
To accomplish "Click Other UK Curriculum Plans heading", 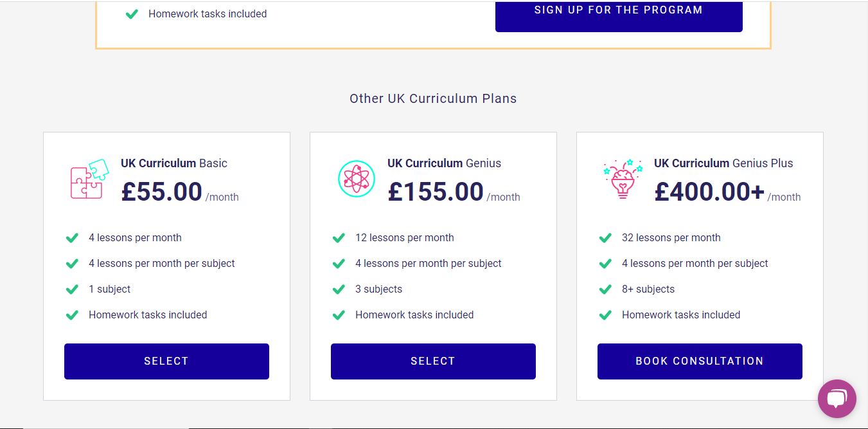I will [433, 98].
